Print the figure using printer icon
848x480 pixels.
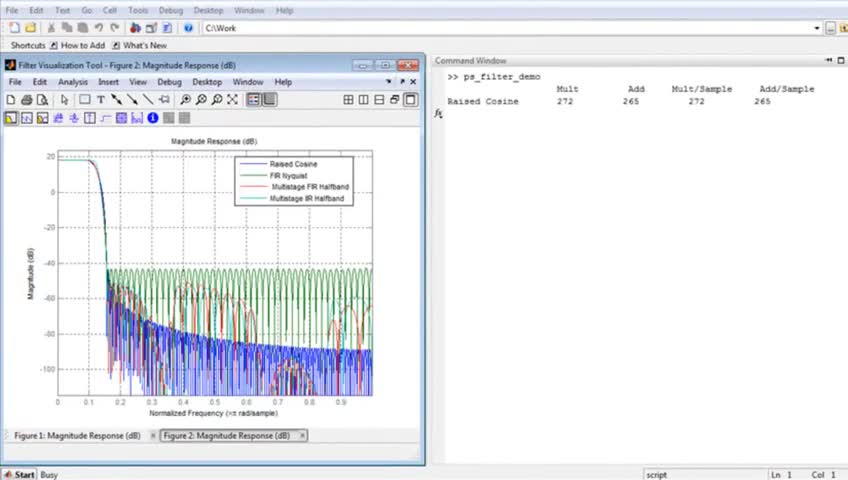tap(26, 99)
